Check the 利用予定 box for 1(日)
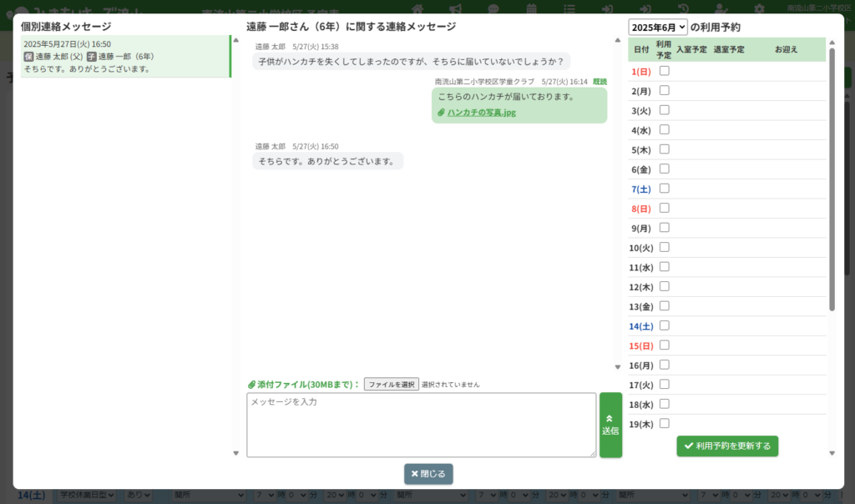Viewport: 855px width, 504px height. click(665, 71)
